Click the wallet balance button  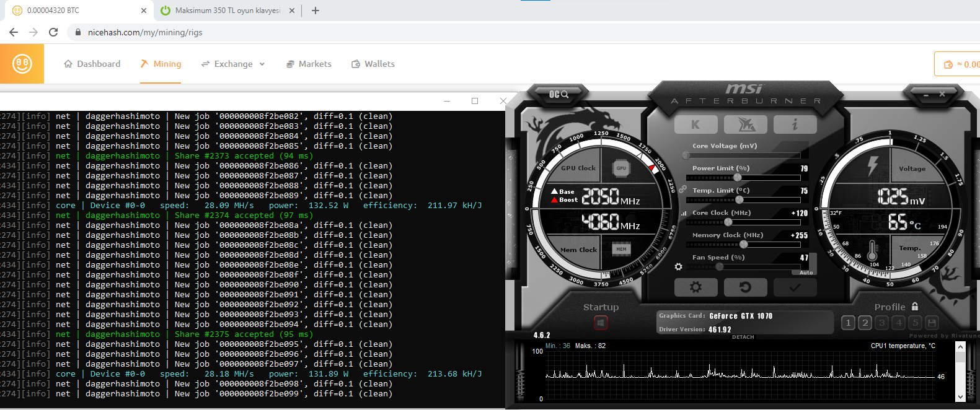[x=958, y=64]
